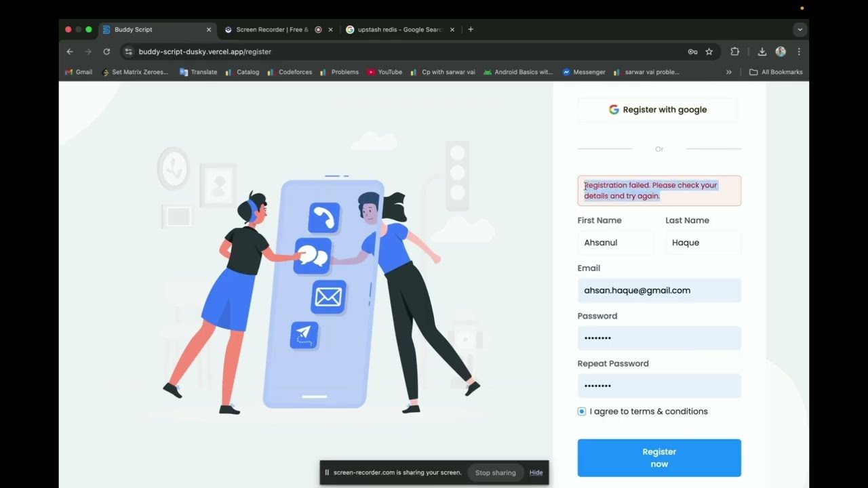Close the Buddy Script tab
This screenshot has height=488, width=868.
tap(209, 30)
